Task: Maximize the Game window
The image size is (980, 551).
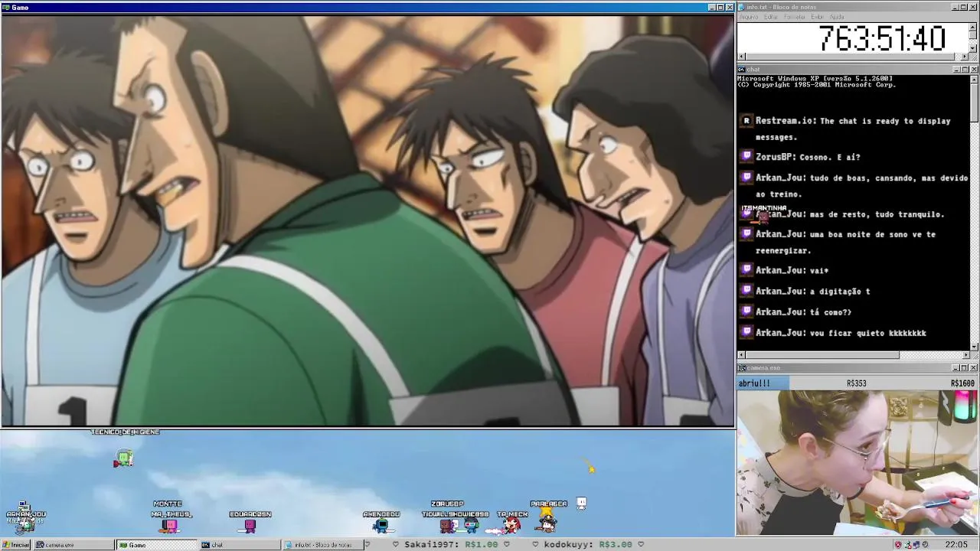Action: (x=720, y=8)
